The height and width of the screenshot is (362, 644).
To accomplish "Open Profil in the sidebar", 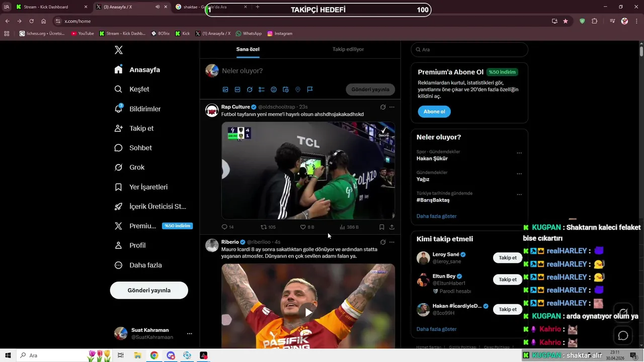I will tap(130, 245).
